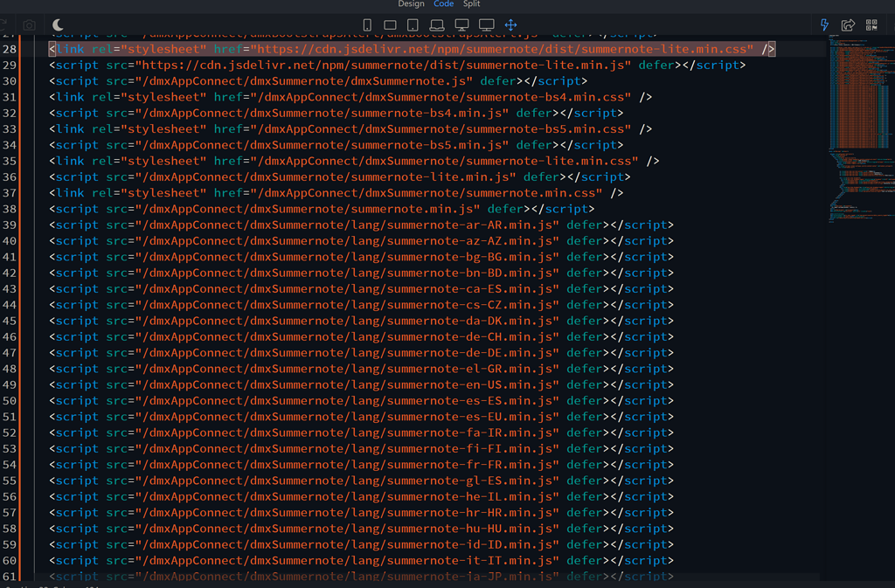Click the summernote-az-AZ.min.js line

pos(361,240)
